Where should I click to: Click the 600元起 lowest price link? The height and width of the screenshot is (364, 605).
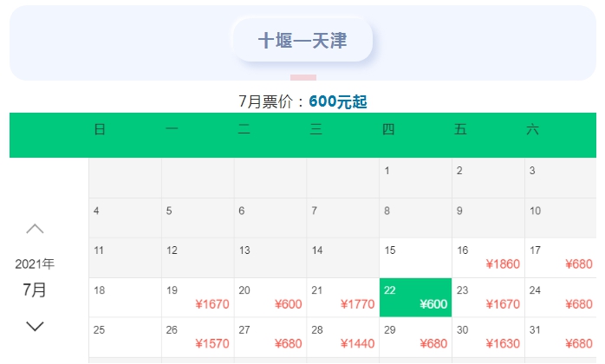pyautogui.click(x=338, y=101)
